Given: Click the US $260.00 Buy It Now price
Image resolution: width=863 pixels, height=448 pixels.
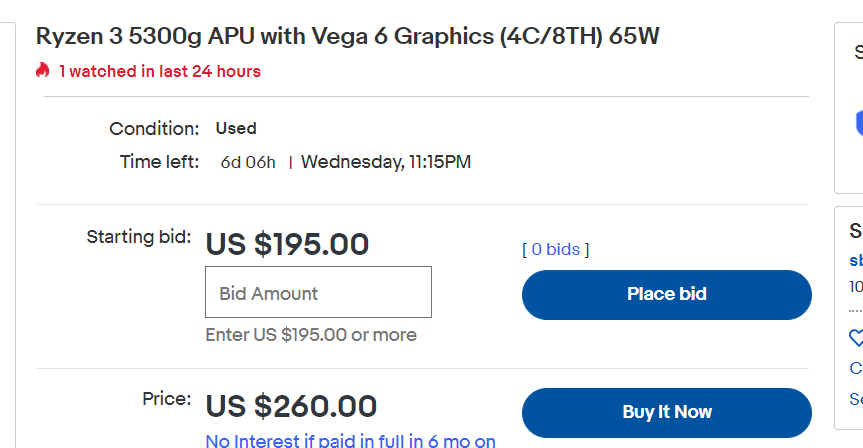Looking at the screenshot, I should pyautogui.click(x=291, y=406).
